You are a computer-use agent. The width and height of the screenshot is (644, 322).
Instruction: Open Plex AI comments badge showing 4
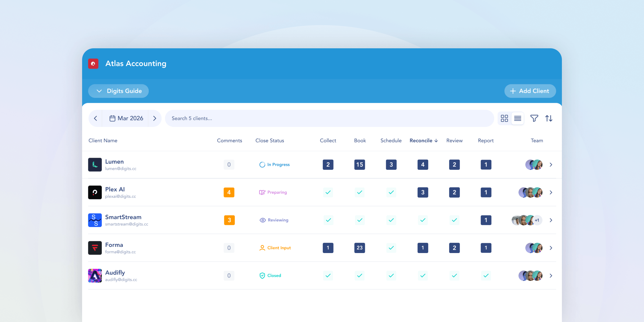point(229,192)
